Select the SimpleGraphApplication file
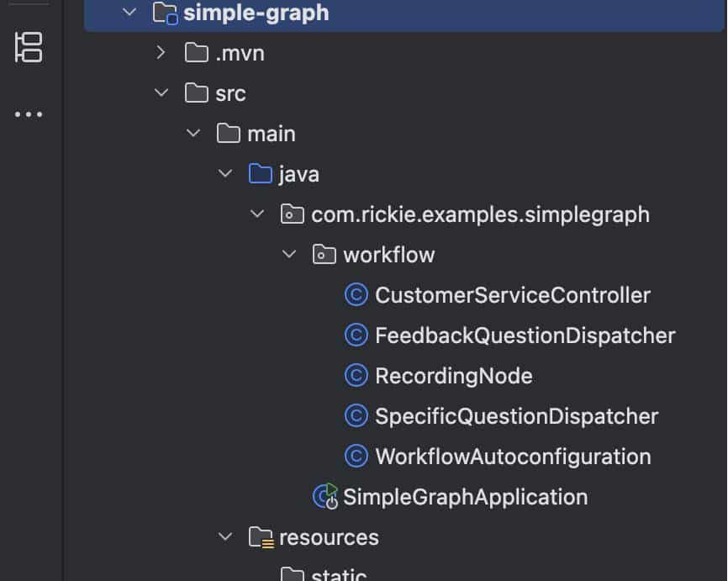 pos(466,497)
